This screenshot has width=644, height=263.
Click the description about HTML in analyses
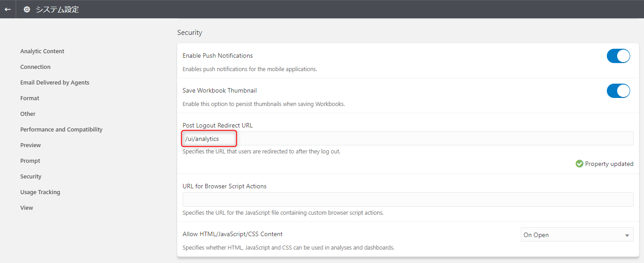pyautogui.click(x=288, y=248)
